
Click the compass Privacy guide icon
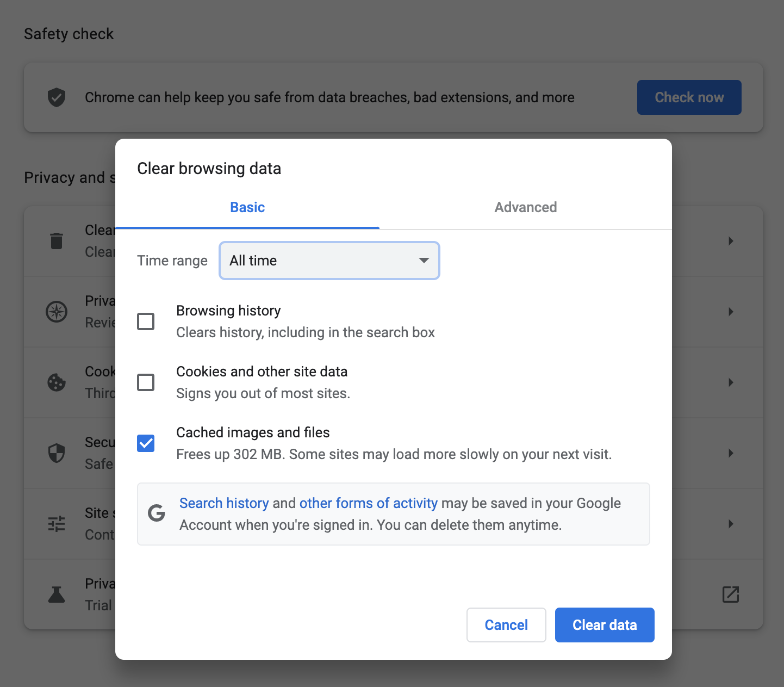pyautogui.click(x=57, y=312)
